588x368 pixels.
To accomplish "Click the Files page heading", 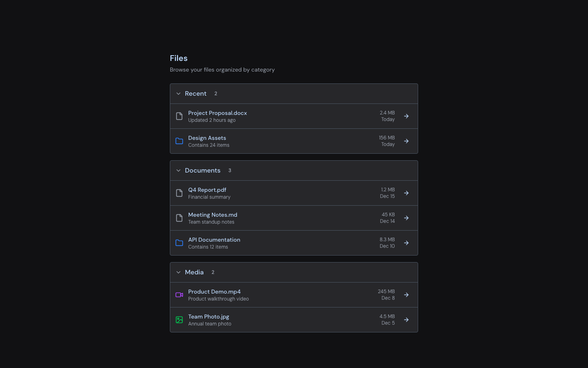I will coord(178,58).
